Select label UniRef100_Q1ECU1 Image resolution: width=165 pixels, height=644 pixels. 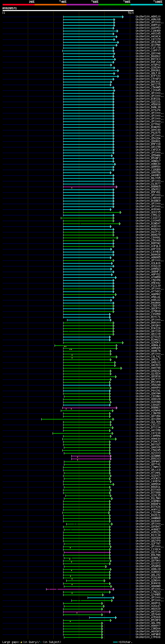pyautogui.click(x=148, y=102)
